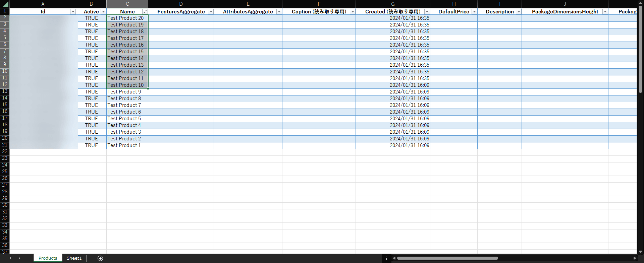644x263 pixels.
Task: Open the PackageDimensionsHeight filter dropdown
Action: [605, 12]
